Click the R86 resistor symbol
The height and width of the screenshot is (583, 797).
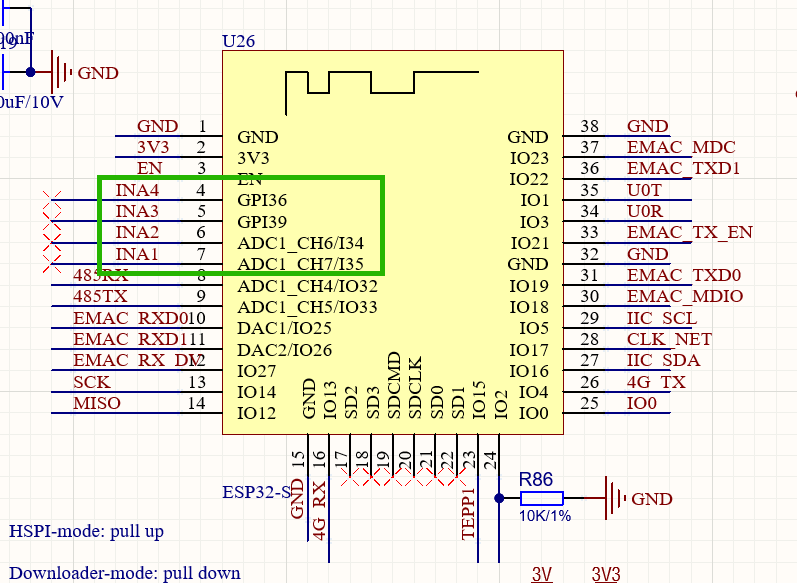click(x=542, y=498)
